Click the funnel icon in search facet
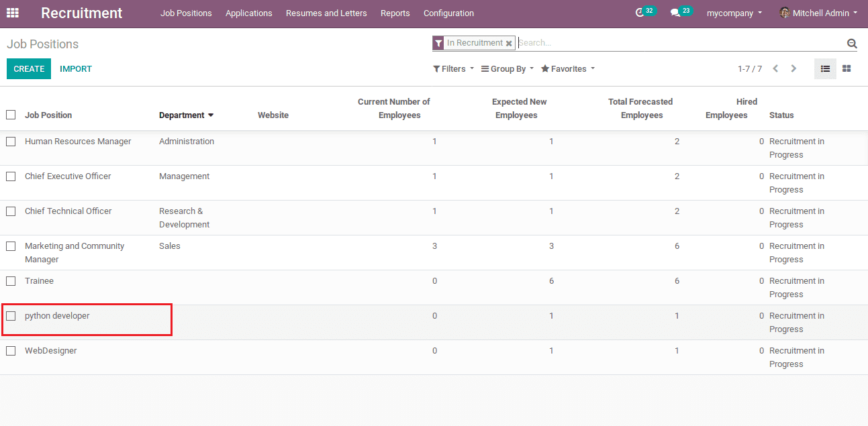 tap(438, 44)
